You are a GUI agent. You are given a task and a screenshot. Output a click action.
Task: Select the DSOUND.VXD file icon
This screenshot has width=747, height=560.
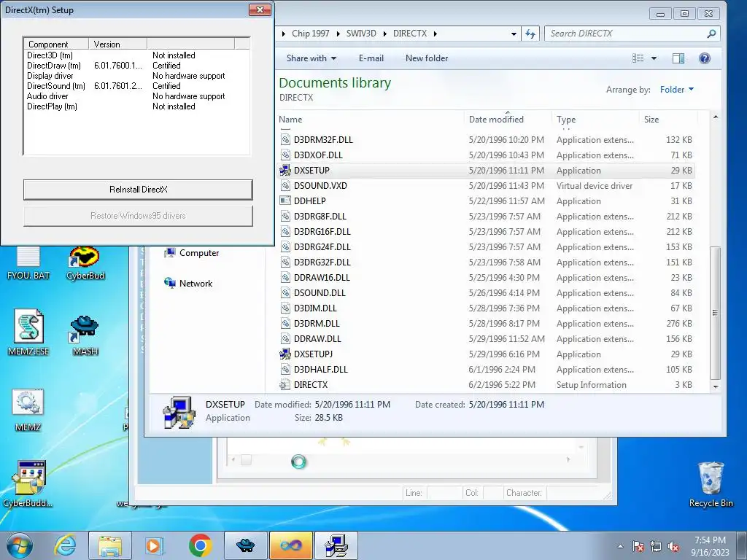[x=285, y=186]
